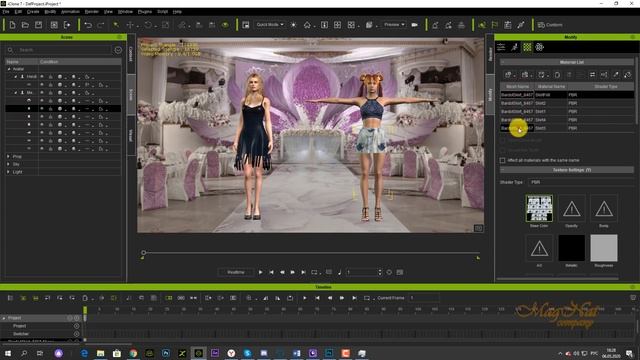Click the video camera record icon
Screen dimensions: 640x360
click(414, 25)
